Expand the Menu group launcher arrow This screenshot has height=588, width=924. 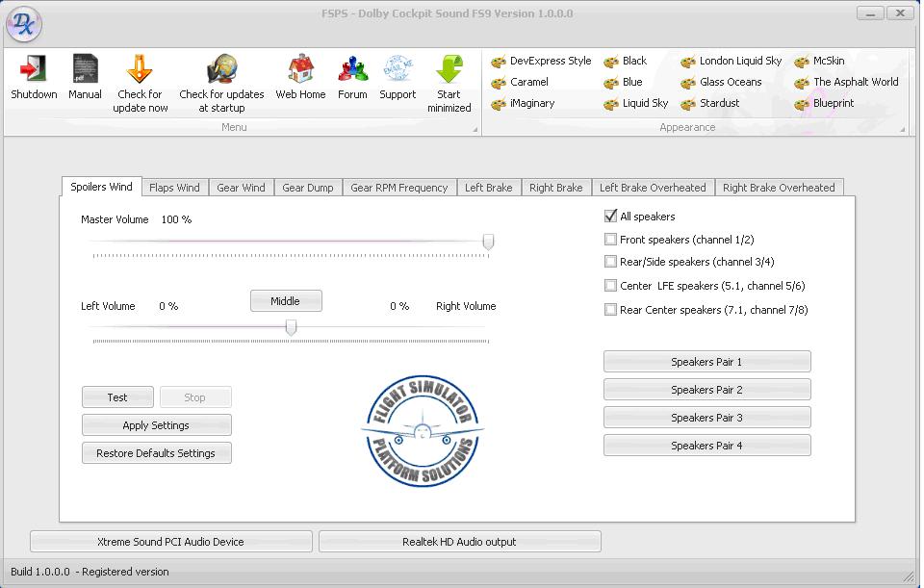pyautogui.click(x=475, y=129)
